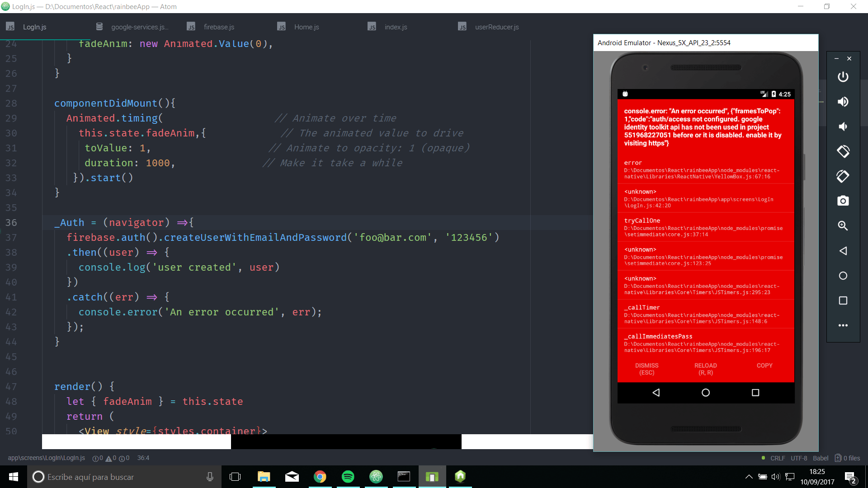Switch to the userReducer.js tab

pos(497,27)
